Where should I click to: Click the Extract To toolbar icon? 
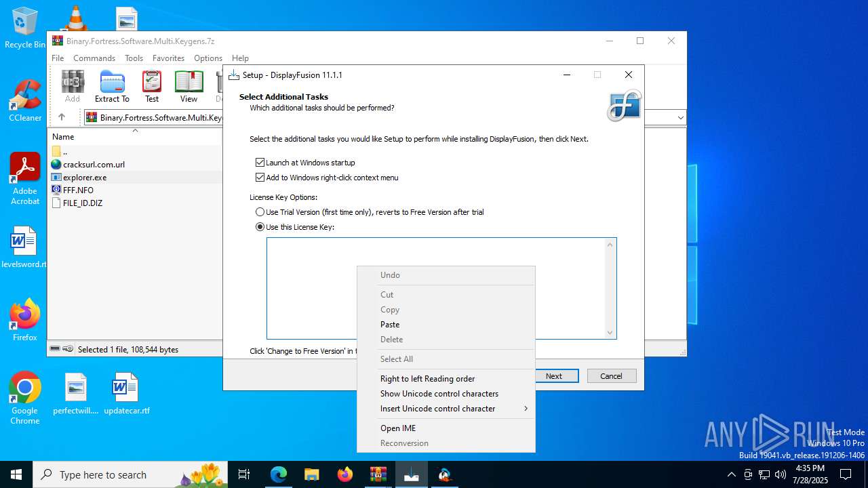pyautogui.click(x=112, y=87)
